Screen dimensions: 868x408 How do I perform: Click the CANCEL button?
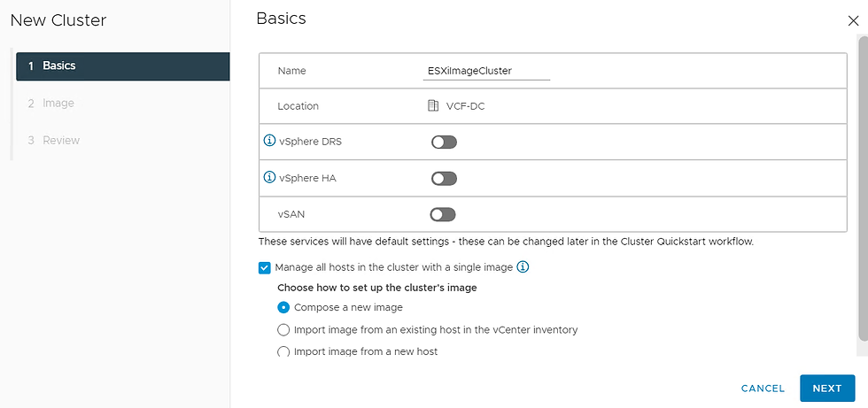(763, 389)
